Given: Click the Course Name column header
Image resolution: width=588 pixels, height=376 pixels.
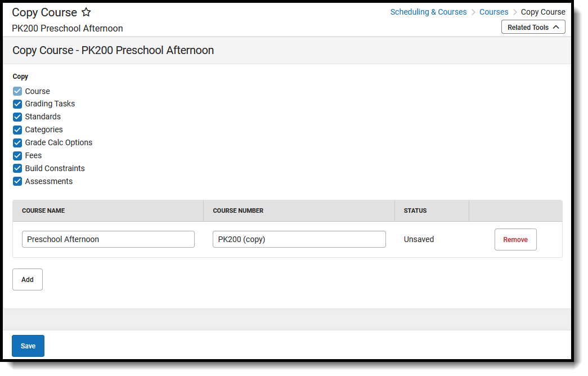Looking at the screenshot, I should [43, 211].
